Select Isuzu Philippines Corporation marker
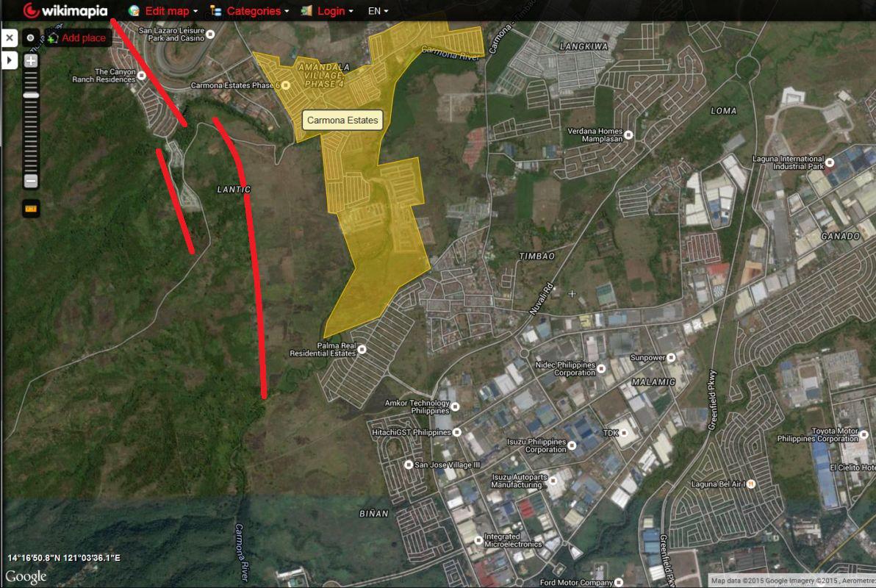The image size is (876, 588). coord(572,445)
